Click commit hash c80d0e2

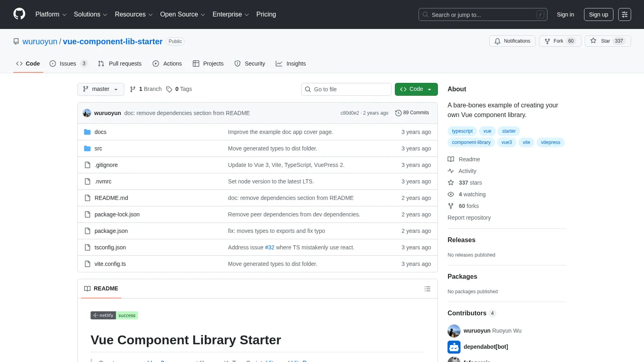tap(350, 113)
